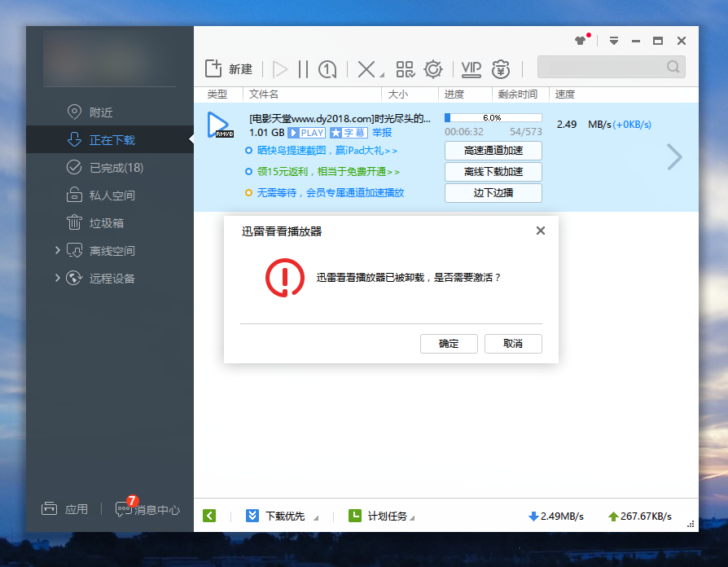Viewport: 728px width, 567px height.
Task: Click the 字幕 subtitle badge
Action: coord(349,133)
